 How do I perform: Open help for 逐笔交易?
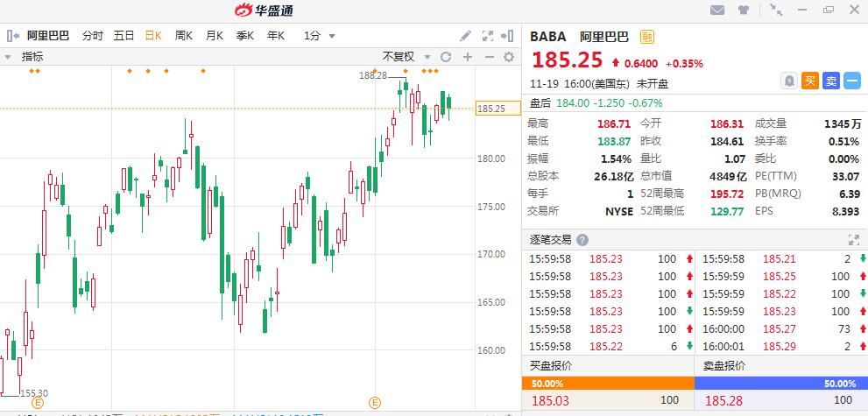pyautogui.click(x=582, y=240)
